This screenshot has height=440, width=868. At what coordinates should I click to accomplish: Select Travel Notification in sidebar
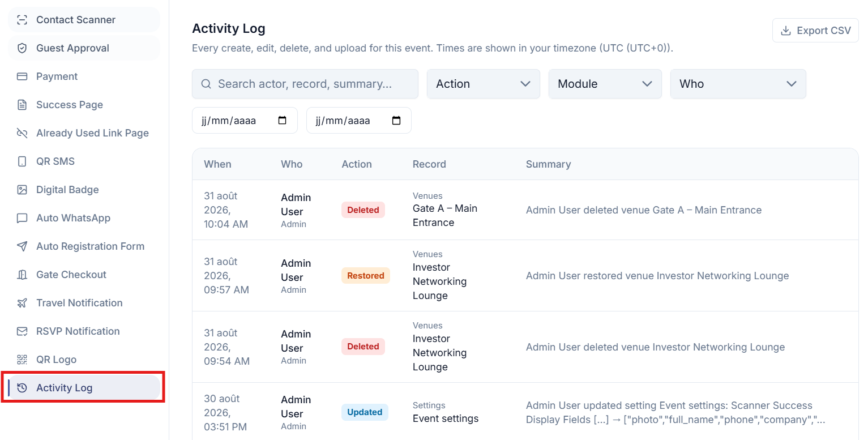click(x=84, y=303)
